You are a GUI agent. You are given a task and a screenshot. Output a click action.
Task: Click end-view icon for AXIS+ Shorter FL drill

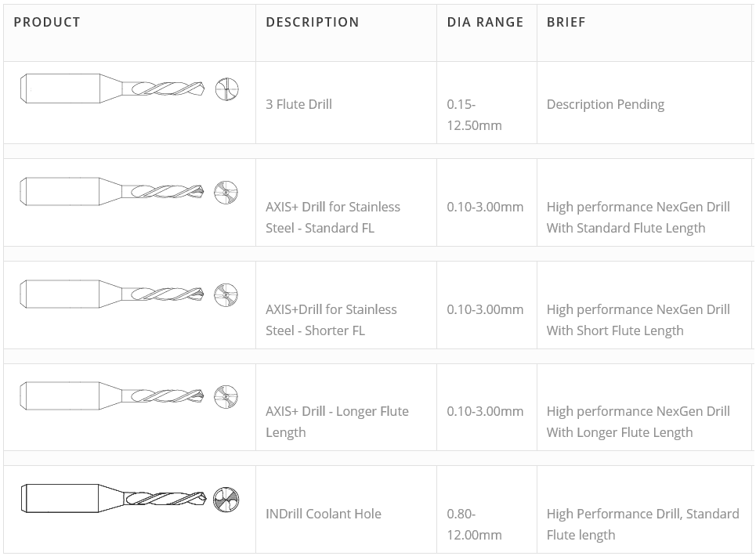pyautogui.click(x=226, y=294)
